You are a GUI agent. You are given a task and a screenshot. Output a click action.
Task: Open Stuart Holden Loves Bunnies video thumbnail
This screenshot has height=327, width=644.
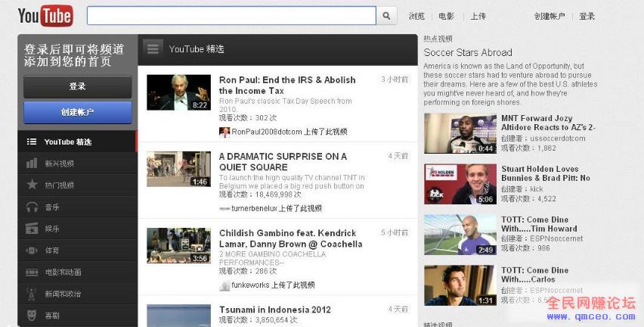[460, 184]
